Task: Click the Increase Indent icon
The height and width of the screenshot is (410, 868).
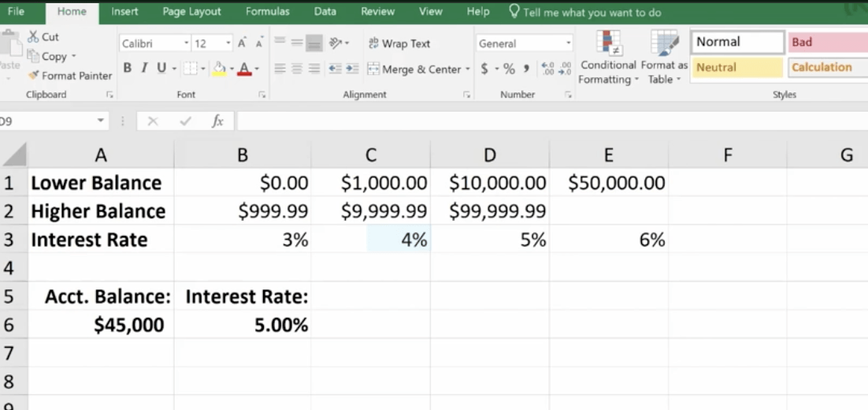Action: (351, 69)
